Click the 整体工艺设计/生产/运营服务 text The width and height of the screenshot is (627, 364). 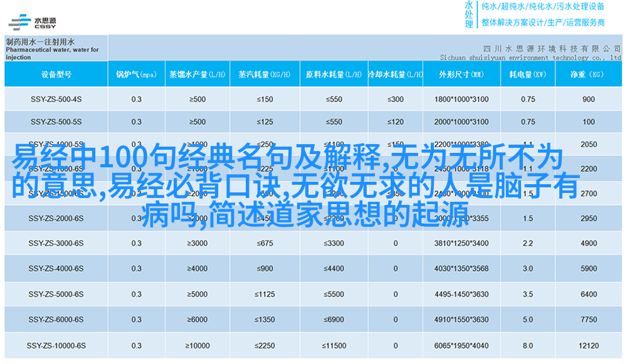point(542,23)
